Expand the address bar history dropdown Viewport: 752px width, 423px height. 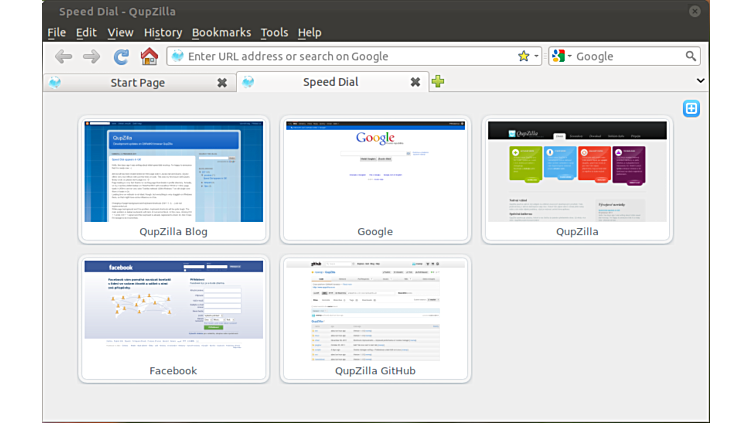pos(537,57)
